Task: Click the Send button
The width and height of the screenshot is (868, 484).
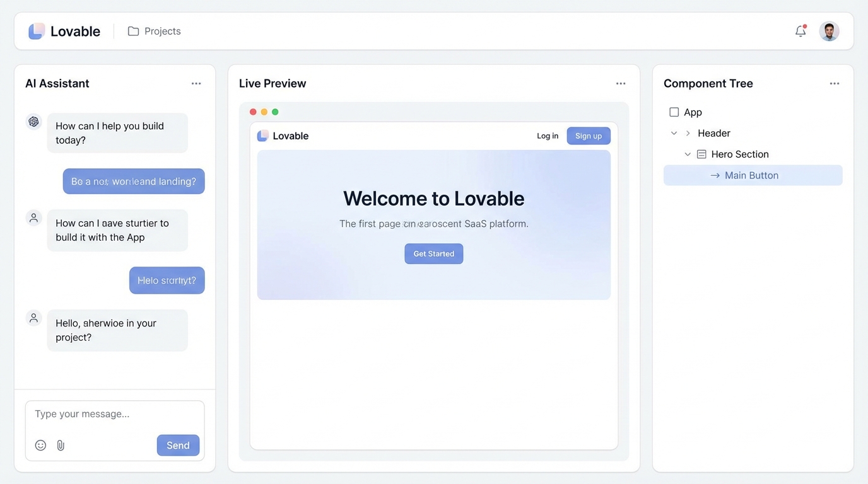Action: tap(178, 445)
